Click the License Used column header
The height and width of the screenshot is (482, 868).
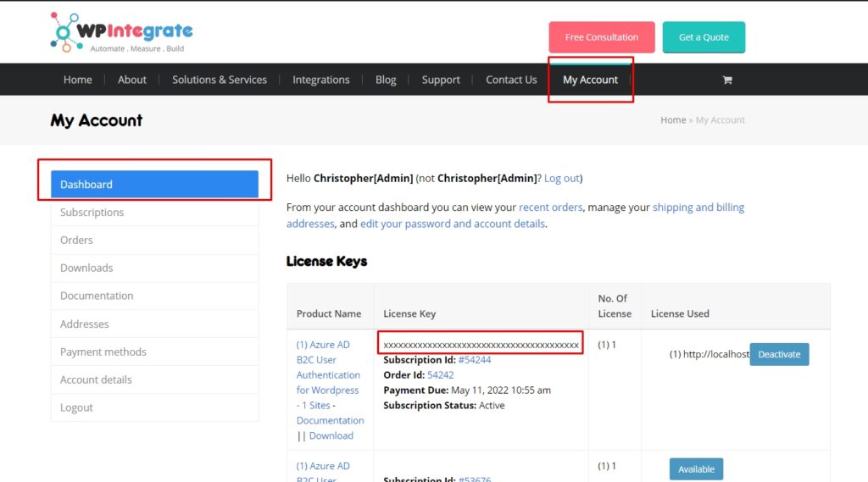[x=680, y=313]
